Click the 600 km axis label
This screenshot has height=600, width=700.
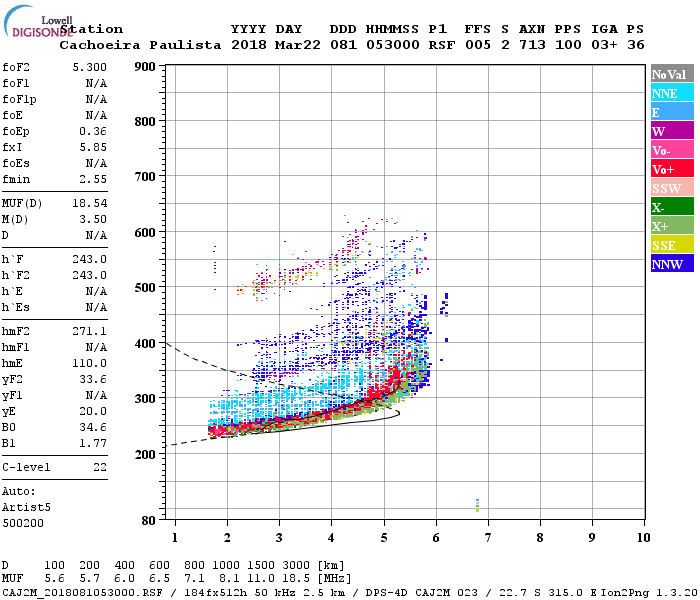click(x=145, y=233)
